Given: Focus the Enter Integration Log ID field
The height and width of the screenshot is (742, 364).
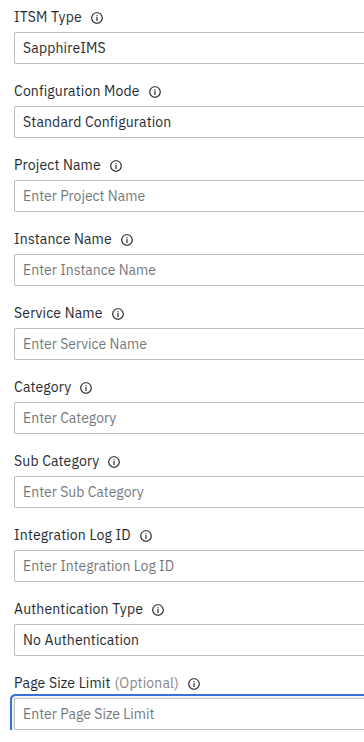Looking at the screenshot, I should pos(189,566).
